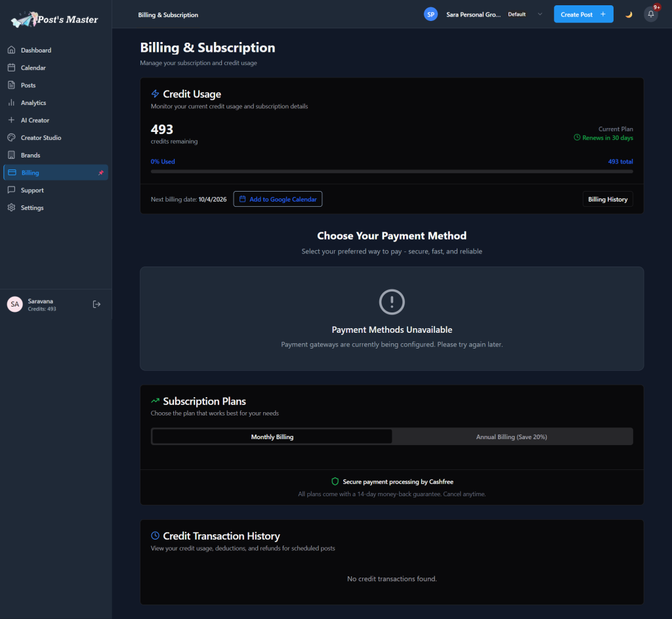Open Creator Studio palette icon
Screen dimensions: 672x619
[x=11, y=138]
